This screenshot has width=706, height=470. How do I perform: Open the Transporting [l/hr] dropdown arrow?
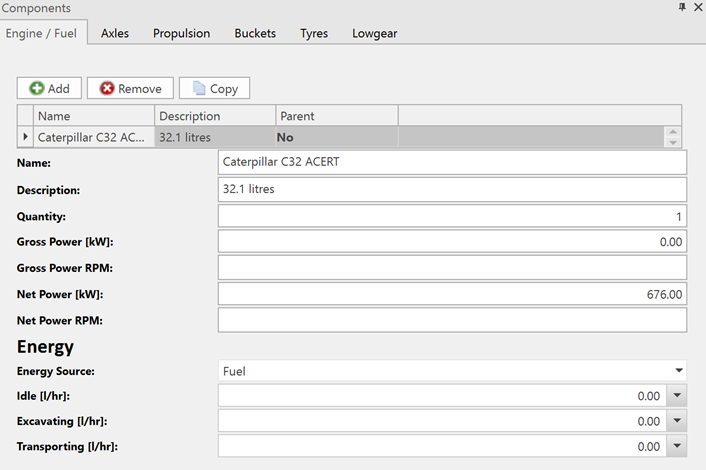677,446
